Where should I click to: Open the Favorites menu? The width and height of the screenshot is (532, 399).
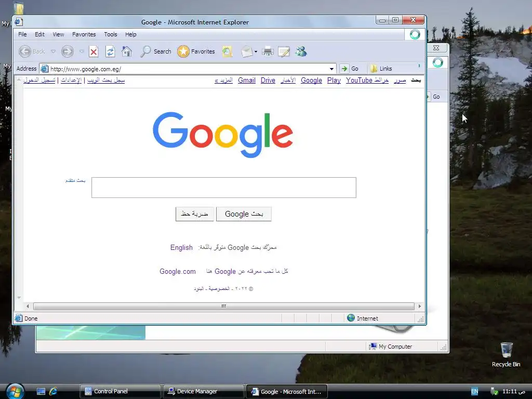[84, 34]
